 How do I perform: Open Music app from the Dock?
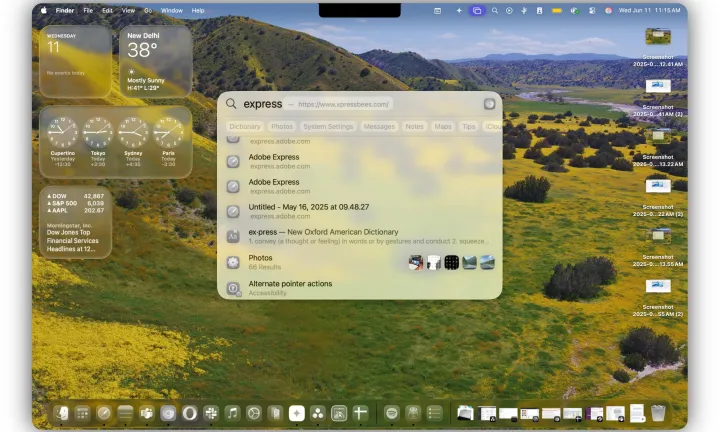[233, 414]
